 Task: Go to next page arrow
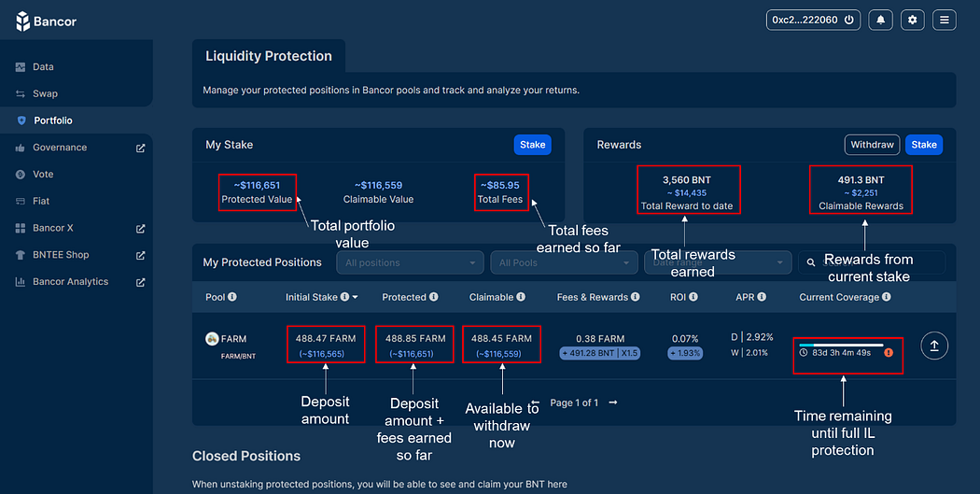coord(613,402)
